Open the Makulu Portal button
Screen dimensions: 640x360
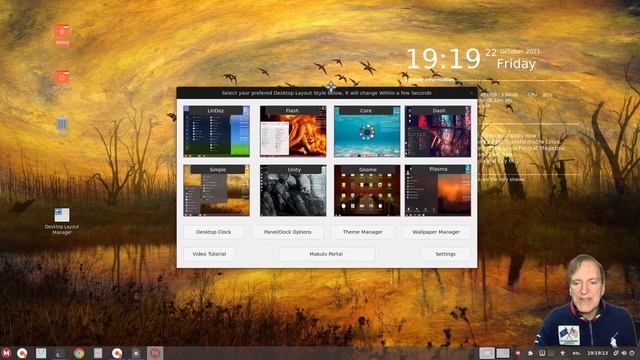(x=326, y=254)
